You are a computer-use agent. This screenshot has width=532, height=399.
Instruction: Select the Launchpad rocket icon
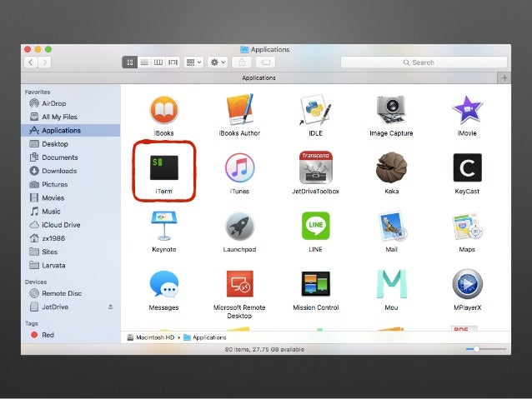click(239, 226)
